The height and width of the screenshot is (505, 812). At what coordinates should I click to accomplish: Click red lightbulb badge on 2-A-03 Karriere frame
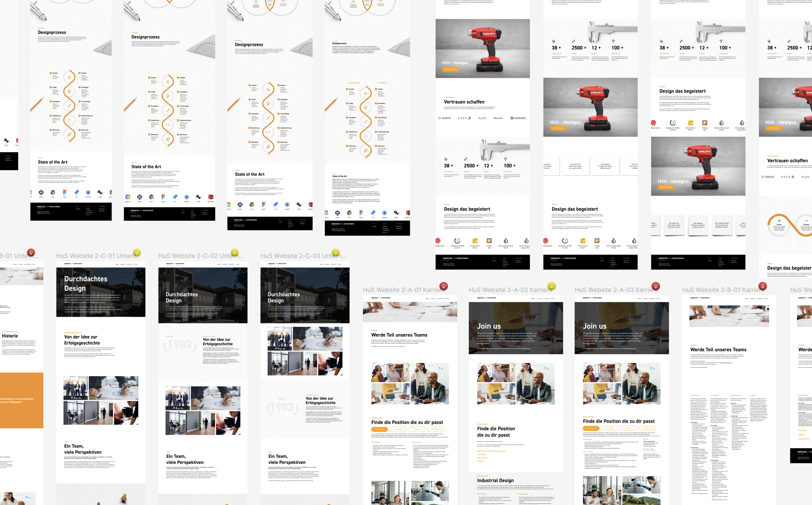point(655,286)
